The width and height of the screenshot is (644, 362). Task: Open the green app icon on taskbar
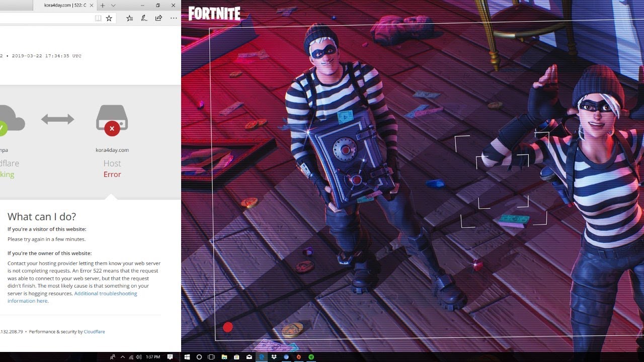[x=311, y=357]
